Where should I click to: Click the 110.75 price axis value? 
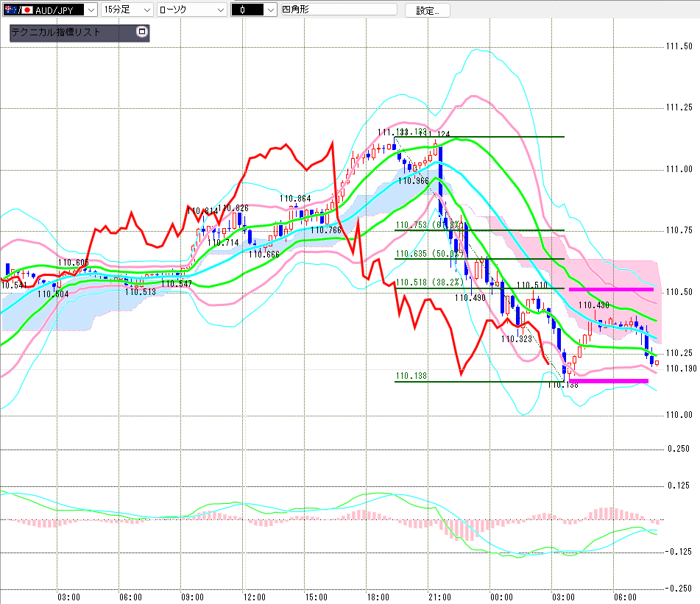[x=679, y=230]
